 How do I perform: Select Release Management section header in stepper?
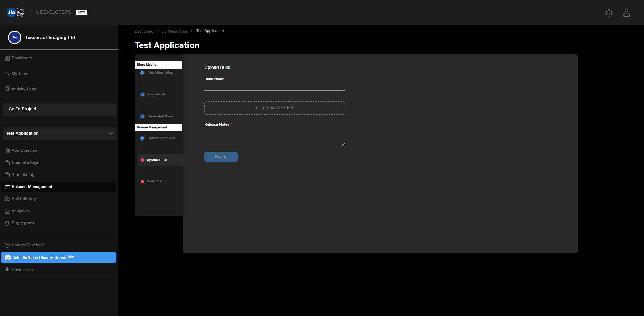click(x=158, y=128)
